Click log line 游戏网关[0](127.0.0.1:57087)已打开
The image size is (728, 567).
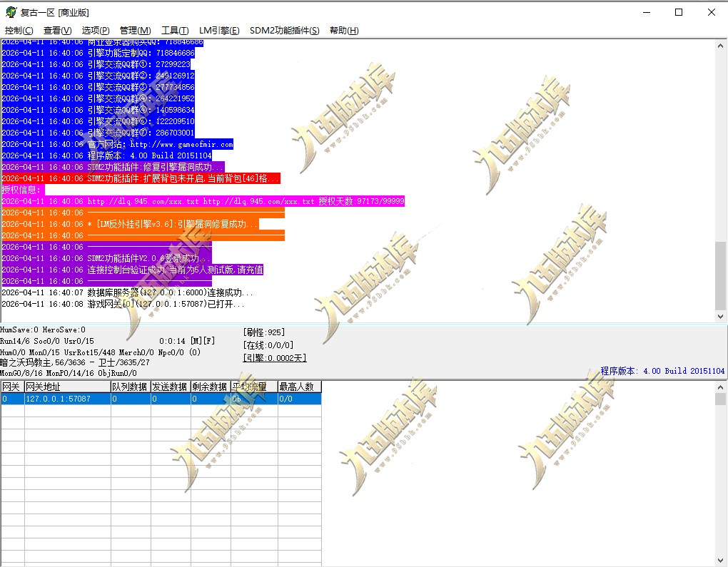123,305
